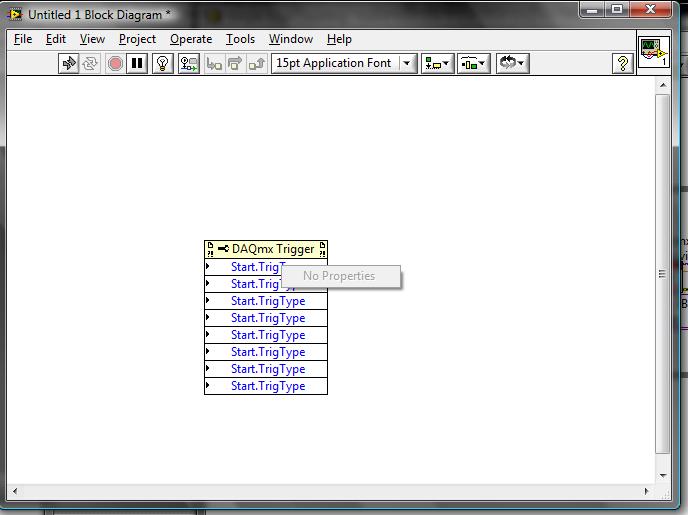Open the Tools menu
Viewport: 688px width, 515px height.
tap(240, 39)
